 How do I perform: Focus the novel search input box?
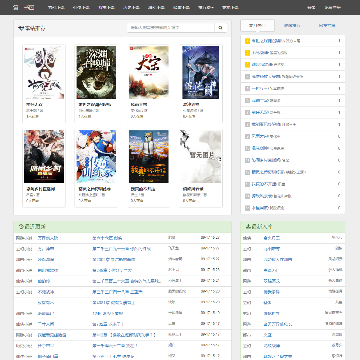[171, 28]
